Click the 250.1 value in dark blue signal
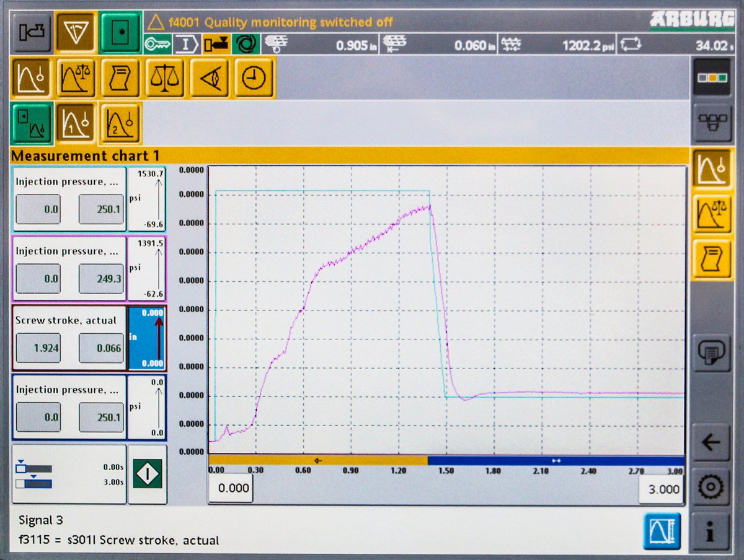The height and width of the screenshot is (560, 744). pyautogui.click(x=101, y=418)
